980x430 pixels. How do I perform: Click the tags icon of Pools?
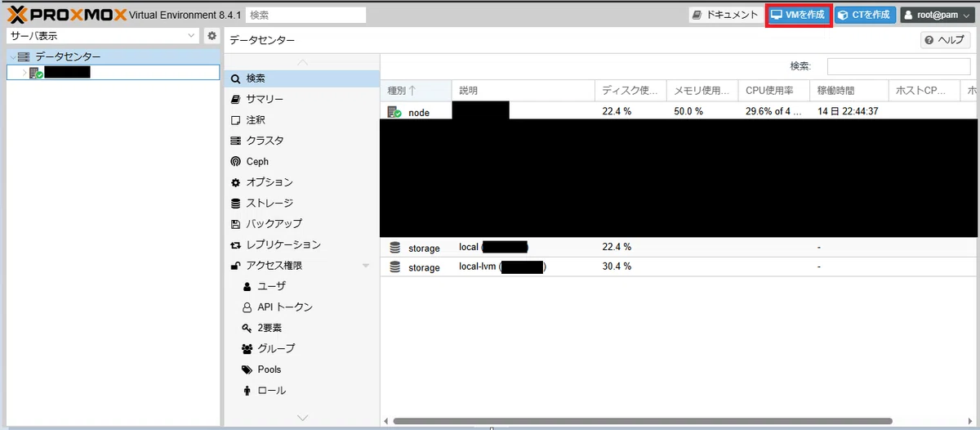point(247,370)
